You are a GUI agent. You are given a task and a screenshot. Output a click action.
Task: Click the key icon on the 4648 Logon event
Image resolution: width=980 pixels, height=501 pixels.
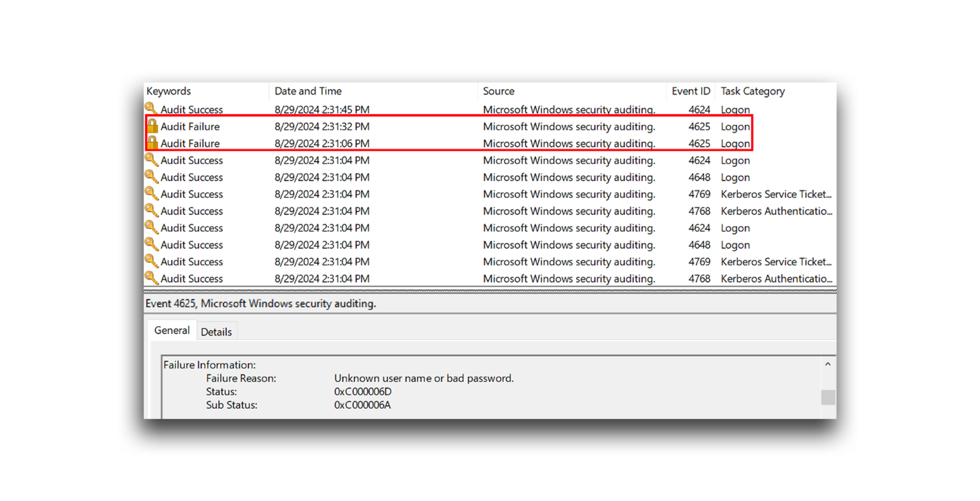click(152, 177)
